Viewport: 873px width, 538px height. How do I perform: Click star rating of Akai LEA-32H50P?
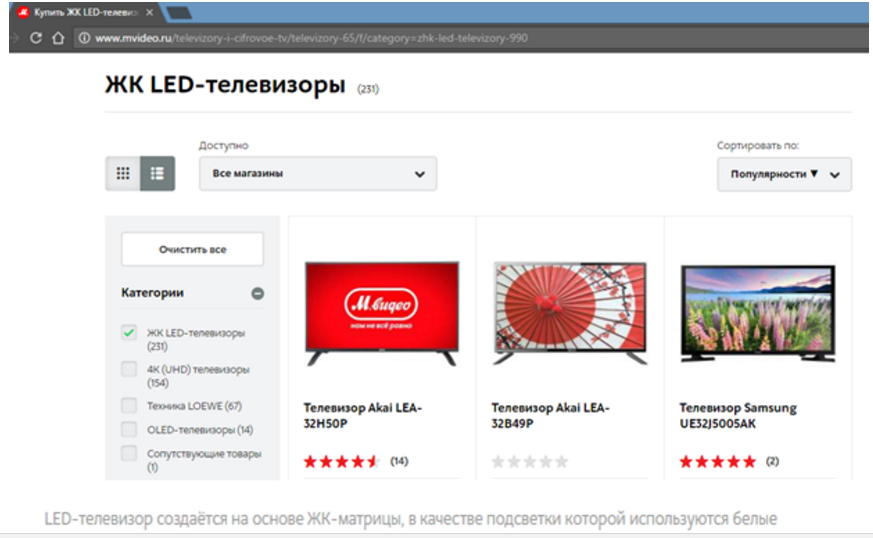click(341, 461)
